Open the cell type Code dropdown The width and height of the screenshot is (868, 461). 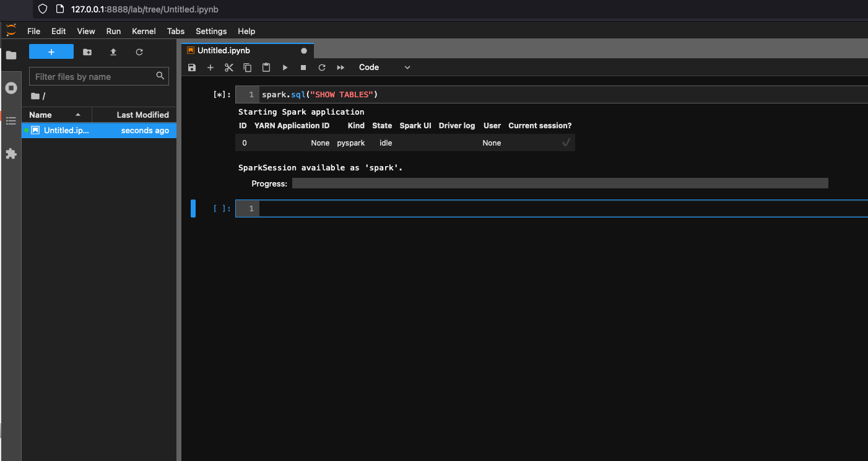tap(384, 68)
